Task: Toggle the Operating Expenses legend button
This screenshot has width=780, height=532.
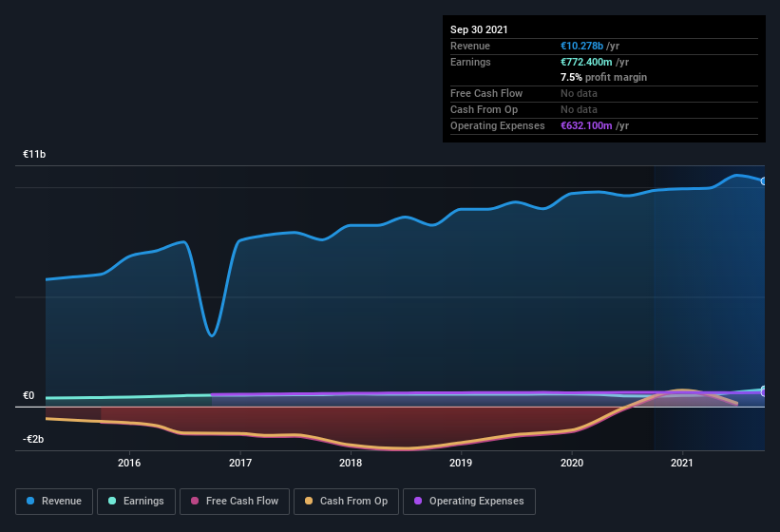Action: tap(469, 502)
